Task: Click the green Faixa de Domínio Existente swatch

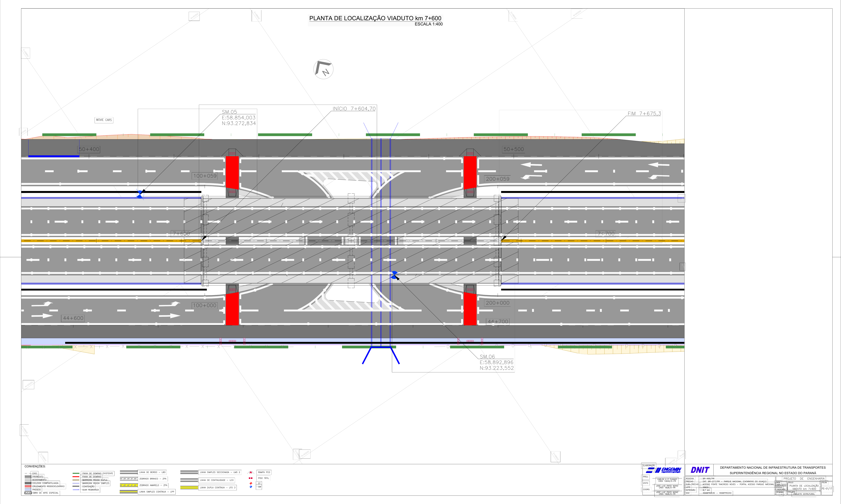Action: pyautogui.click(x=76, y=473)
